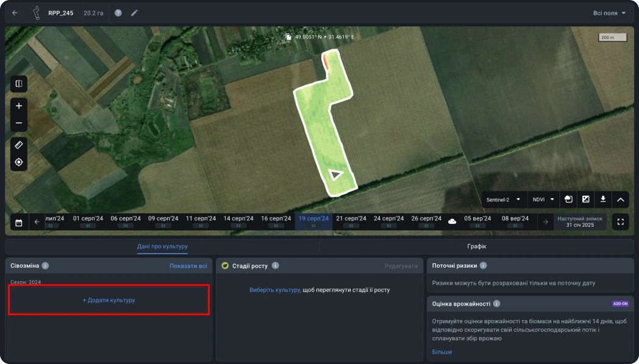639x364 pixels.
Task: Open the Sentinel-2 source dropdown
Action: pos(503,199)
